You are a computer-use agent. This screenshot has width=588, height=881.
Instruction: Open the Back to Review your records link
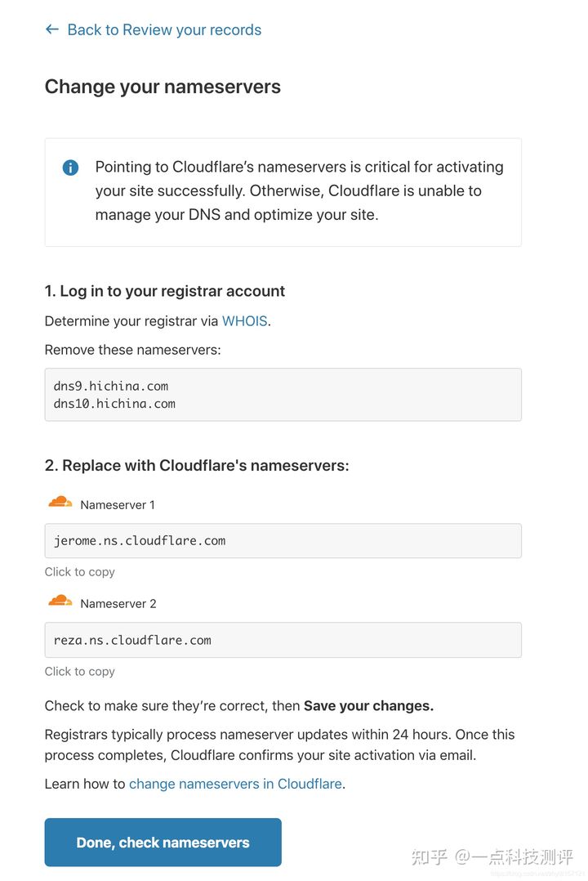coord(163,30)
